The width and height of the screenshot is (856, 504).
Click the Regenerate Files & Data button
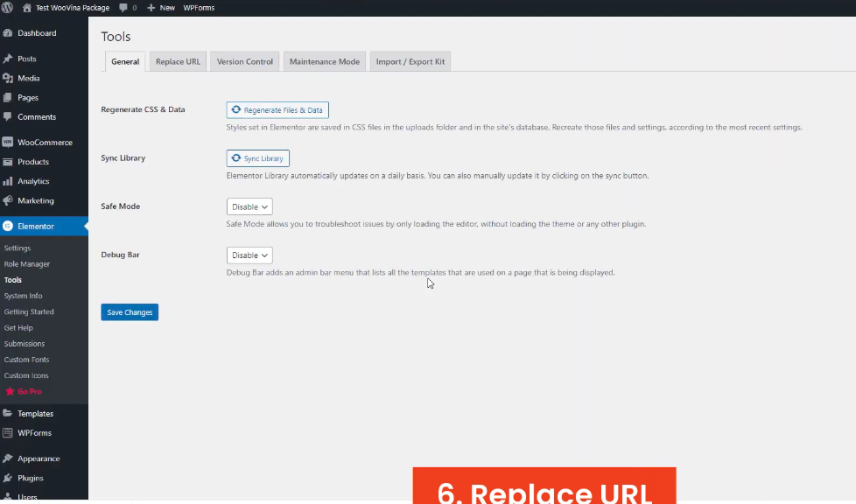(x=277, y=110)
